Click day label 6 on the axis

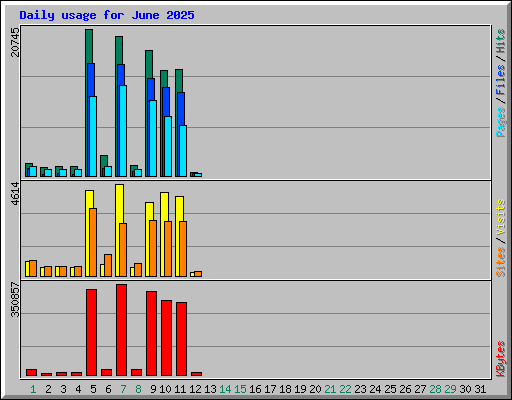pyautogui.click(x=108, y=389)
